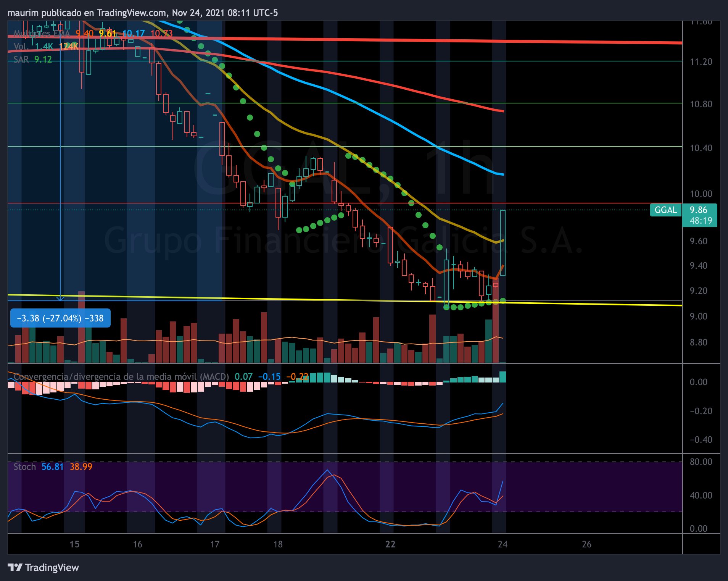Click the MACD axis label −0.20

[701, 411]
